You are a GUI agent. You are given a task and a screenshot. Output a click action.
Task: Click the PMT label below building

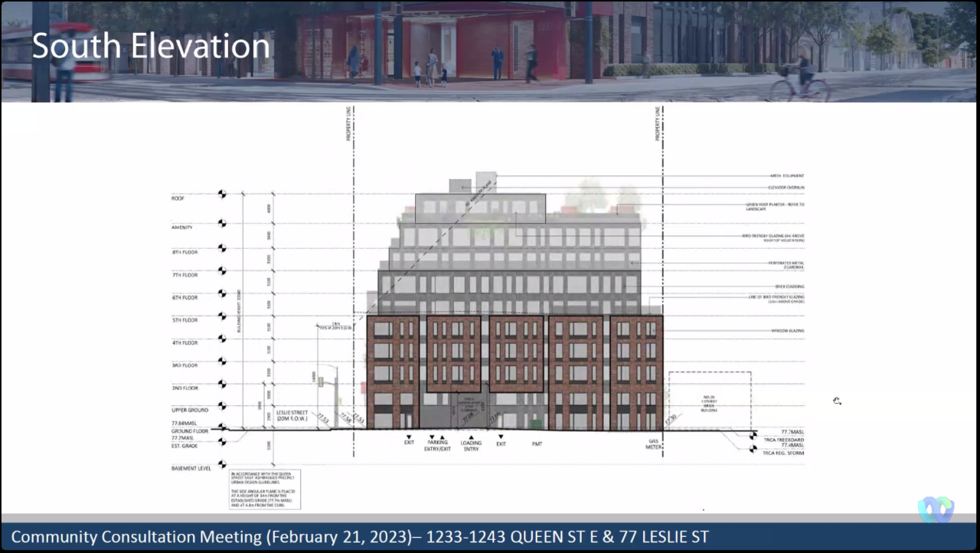click(537, 443)
